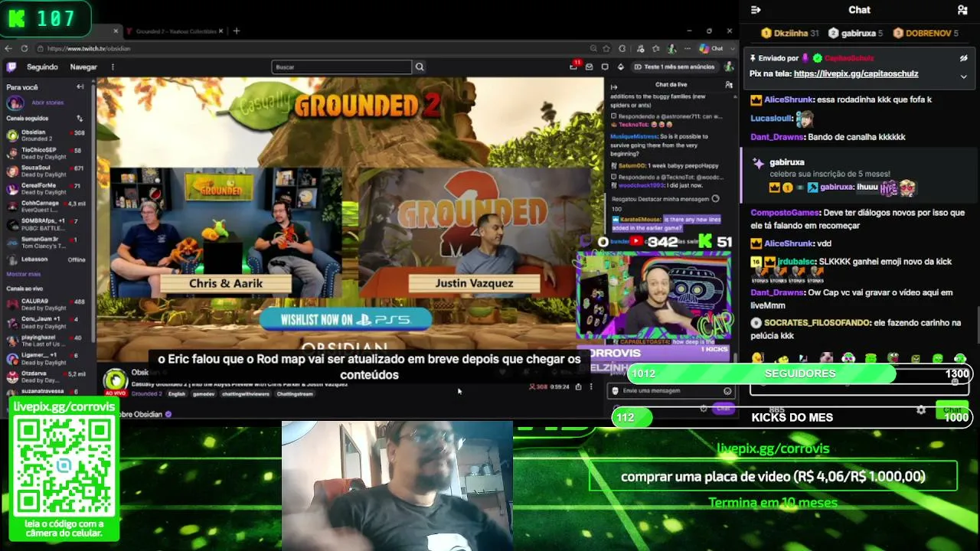Open the browser extensions icon
Screen dimensions: 980x551
621,48
